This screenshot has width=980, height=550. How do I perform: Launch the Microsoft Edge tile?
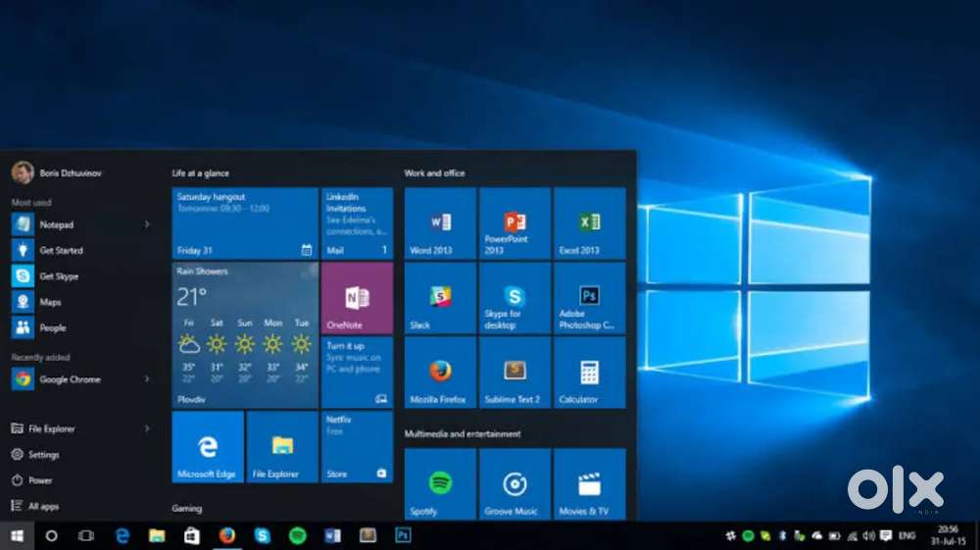point(208,446)
